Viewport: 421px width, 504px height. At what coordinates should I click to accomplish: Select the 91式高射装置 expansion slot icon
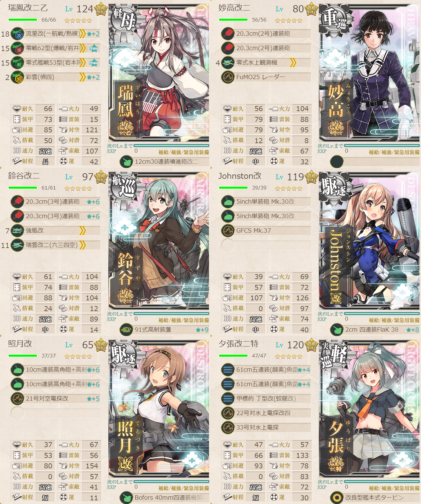(126, 330)
